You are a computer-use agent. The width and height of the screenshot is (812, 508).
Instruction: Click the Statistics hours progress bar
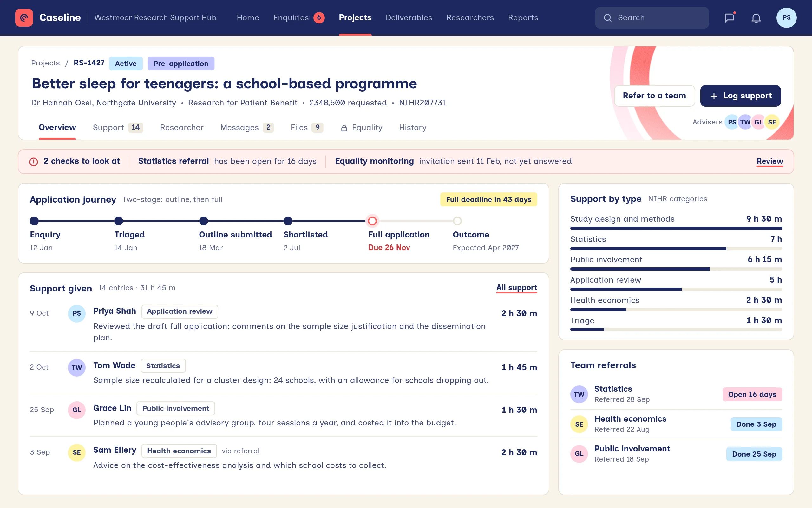[676, 249]
